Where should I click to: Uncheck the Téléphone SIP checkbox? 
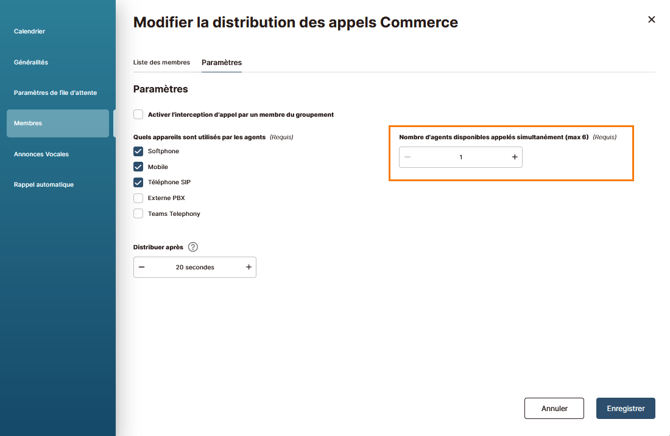[138, 183]
